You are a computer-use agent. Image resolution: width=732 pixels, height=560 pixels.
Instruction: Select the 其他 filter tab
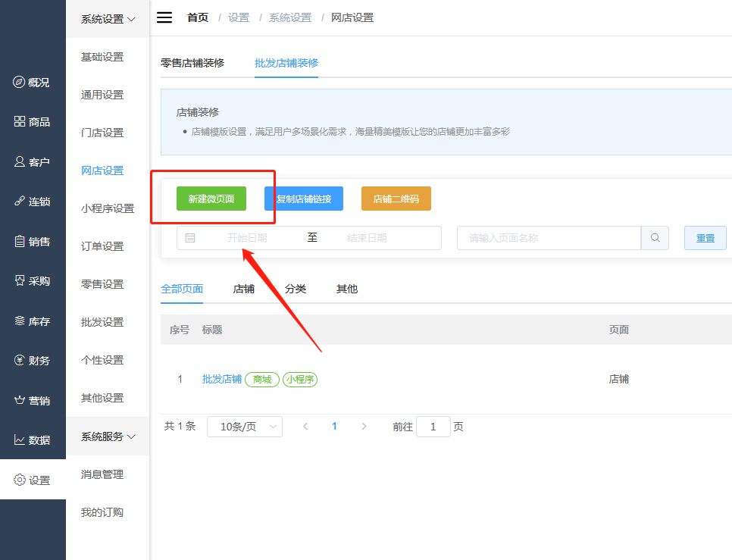pos(347,289)
